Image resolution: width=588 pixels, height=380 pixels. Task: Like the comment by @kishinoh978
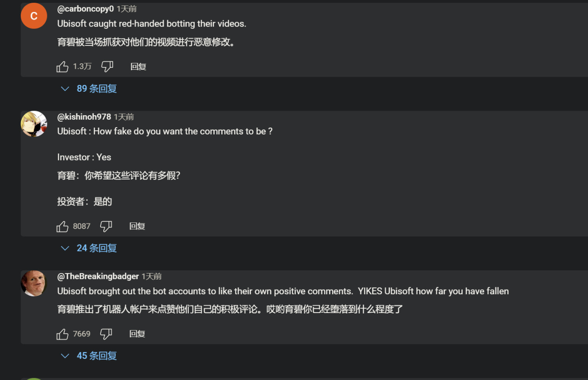62,226
